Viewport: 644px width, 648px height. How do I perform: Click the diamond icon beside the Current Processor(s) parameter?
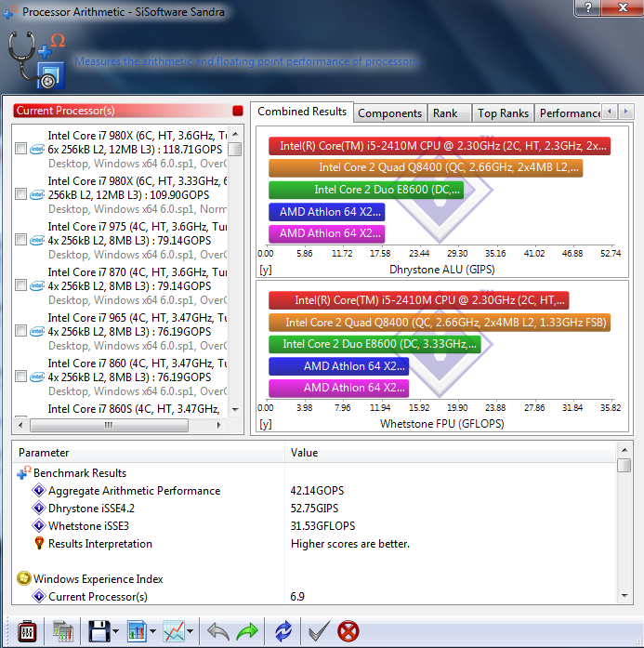point(39,596)
